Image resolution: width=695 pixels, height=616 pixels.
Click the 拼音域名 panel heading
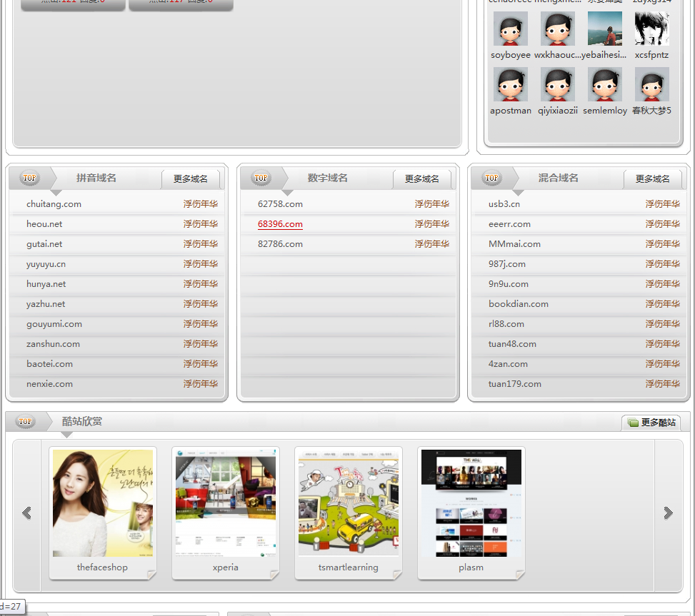[96, 178]
